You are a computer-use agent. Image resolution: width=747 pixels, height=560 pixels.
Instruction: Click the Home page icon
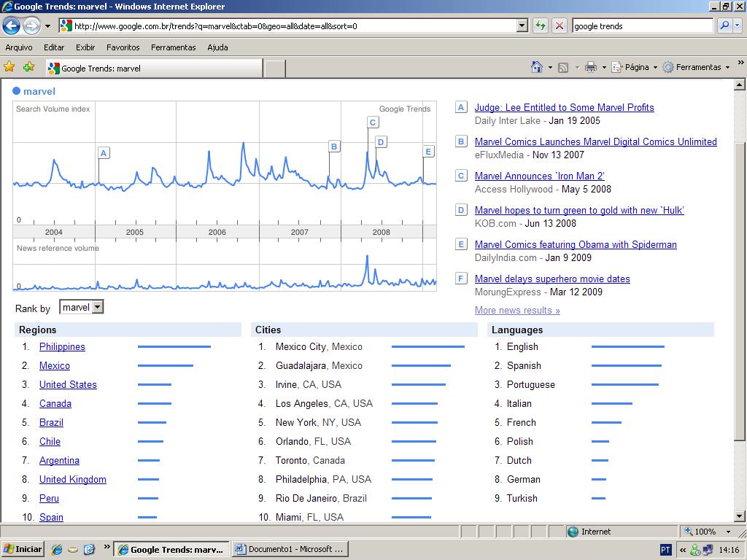537,67
